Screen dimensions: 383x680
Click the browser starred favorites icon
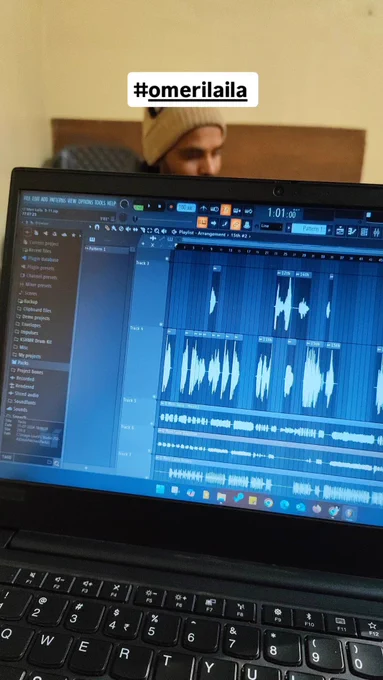point(73,235)
